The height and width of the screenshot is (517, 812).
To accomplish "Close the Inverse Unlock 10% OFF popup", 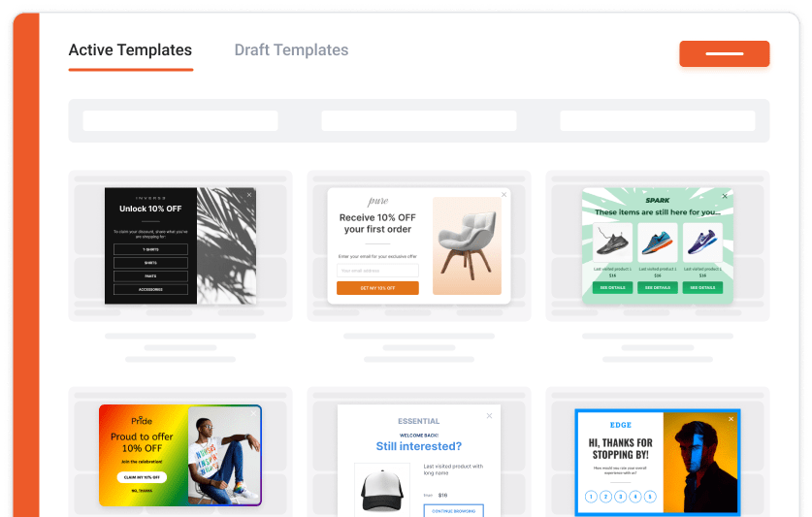I will 249,195.
